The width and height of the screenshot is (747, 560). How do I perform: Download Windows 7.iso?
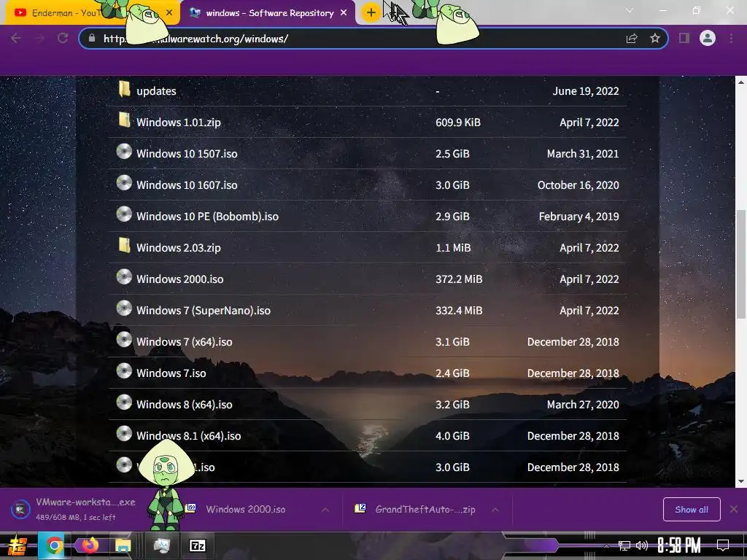point(171,373)
